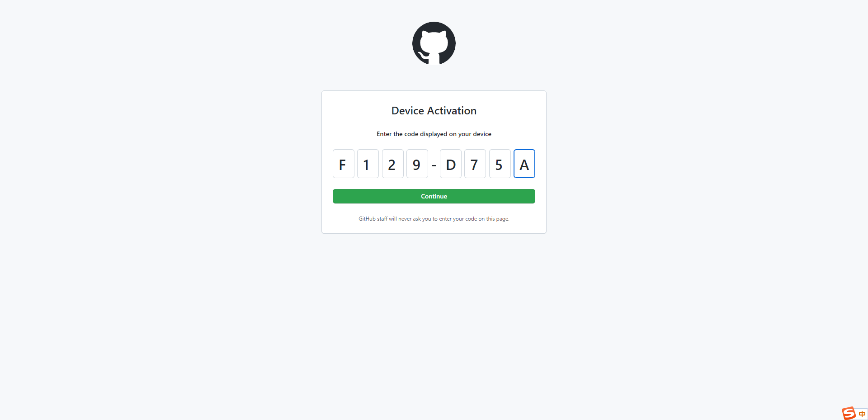868x420 pixels.
Task: Open the Sogou input method S icon
Action: click(849, 413)
